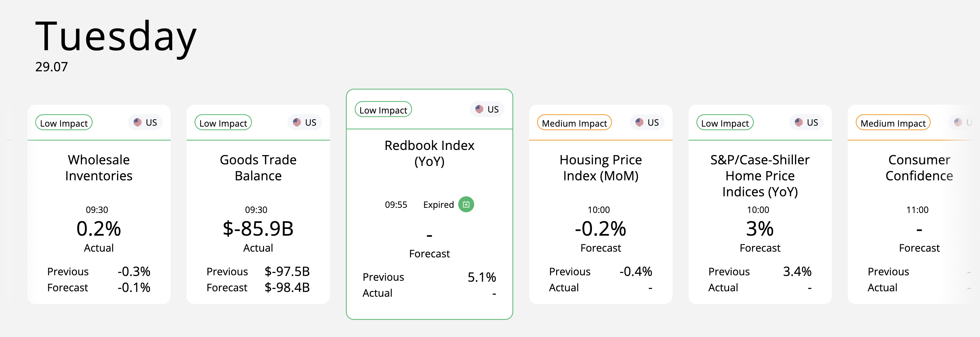Click Medium Impact badge on Housing Price Index
980x337 pixels.
pos(574,123)
